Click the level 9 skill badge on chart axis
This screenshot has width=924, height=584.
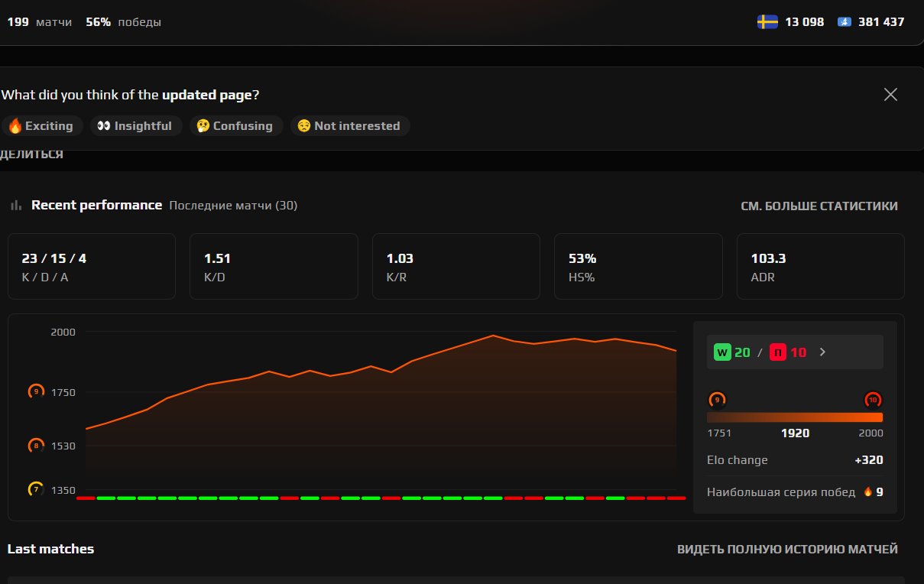click(36, 391)
